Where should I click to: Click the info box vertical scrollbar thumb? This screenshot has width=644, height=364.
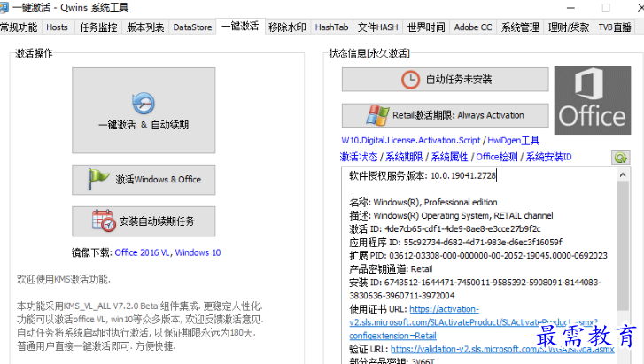pyautogui.click(x=623, y=245)
